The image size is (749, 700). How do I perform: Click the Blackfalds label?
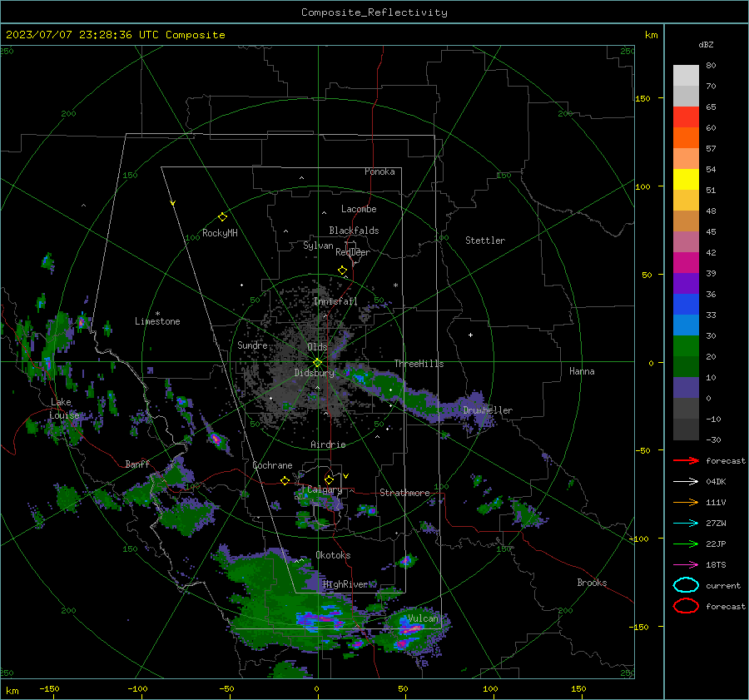[x=354, y=231]
